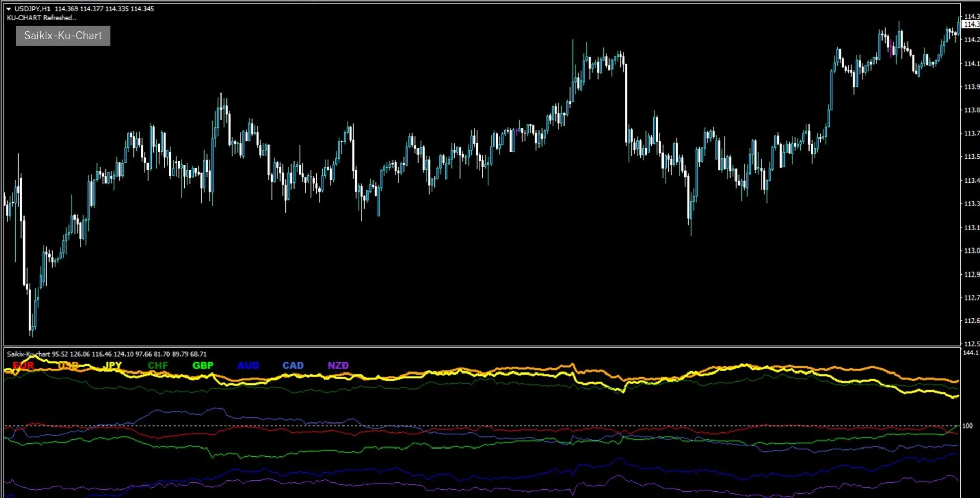Viewport: 980px width, 498px height.
Task: Click the 100 level label on indicator axis
Action: 967,426
